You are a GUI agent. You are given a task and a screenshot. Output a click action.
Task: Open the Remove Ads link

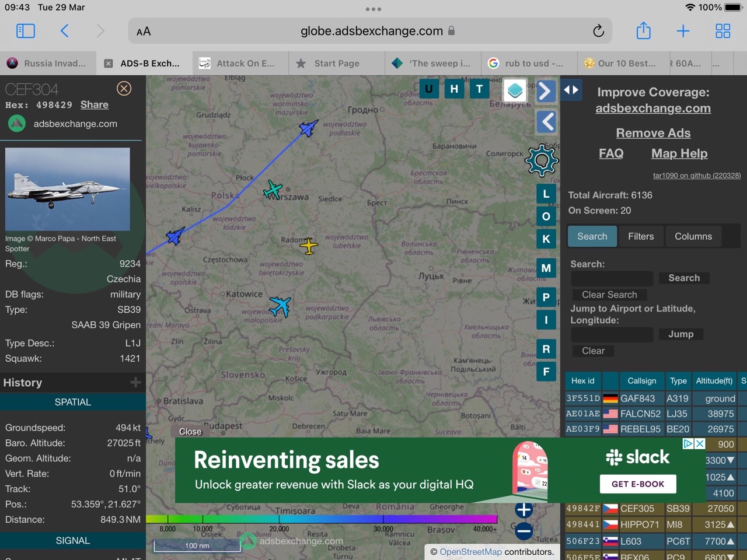[653, 133]
